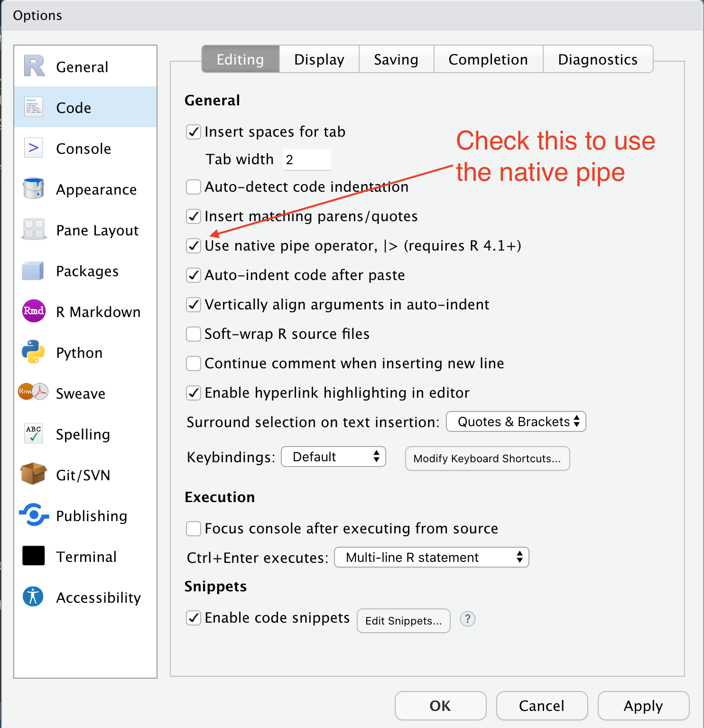The image size is (704, 728).
Task: Open the R Markdown options icon
Action: coord(34,311)
